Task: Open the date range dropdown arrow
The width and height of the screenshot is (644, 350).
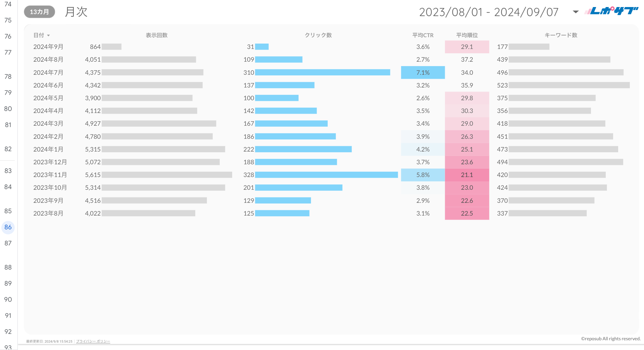Action: tap(576, 12)
